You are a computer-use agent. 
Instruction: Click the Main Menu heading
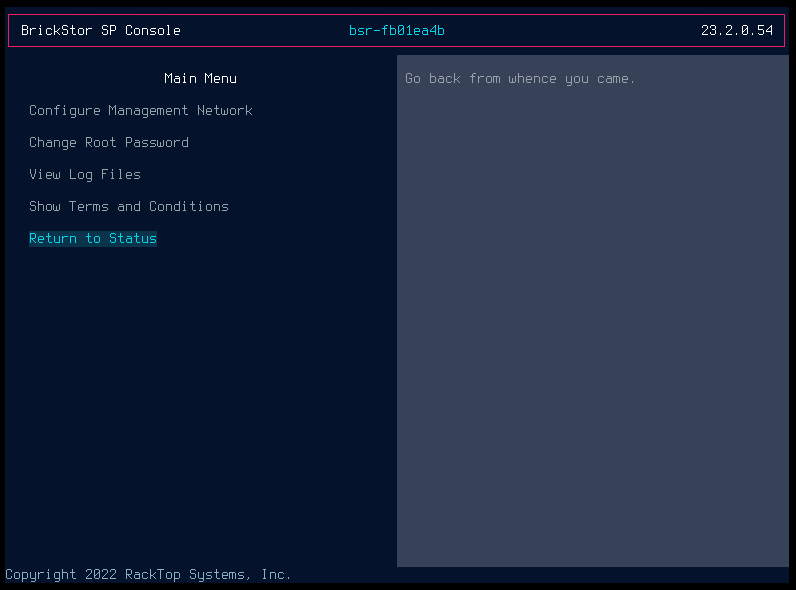(200, 78)
